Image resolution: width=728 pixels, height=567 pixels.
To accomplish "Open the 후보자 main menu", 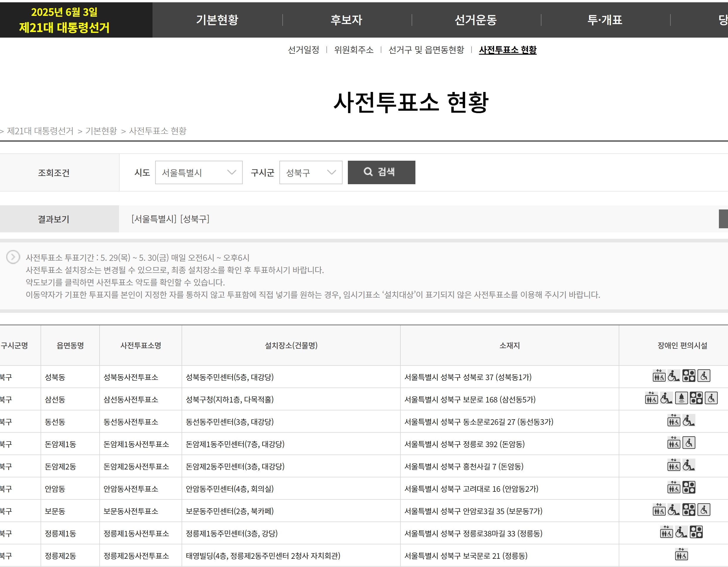I will pos(346,20).
